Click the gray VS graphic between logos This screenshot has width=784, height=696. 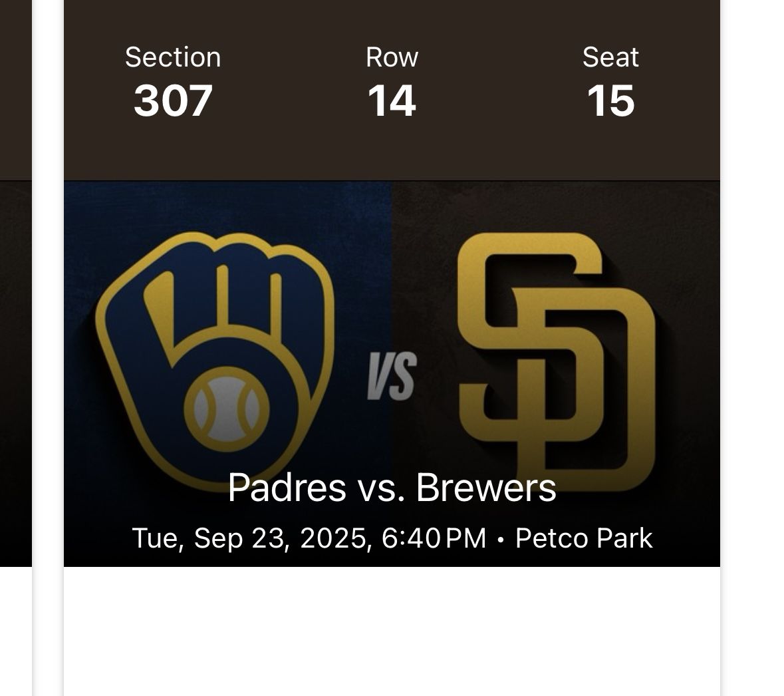coord(392,377)
